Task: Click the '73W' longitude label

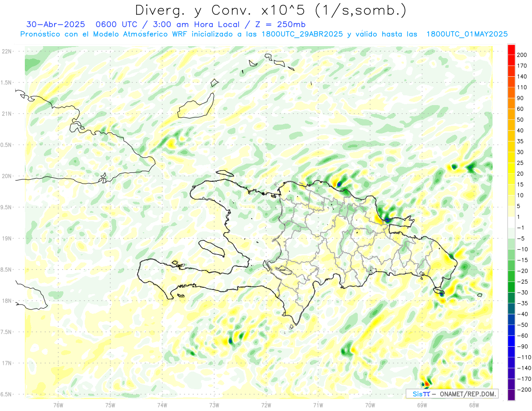Action: point(214,405)
